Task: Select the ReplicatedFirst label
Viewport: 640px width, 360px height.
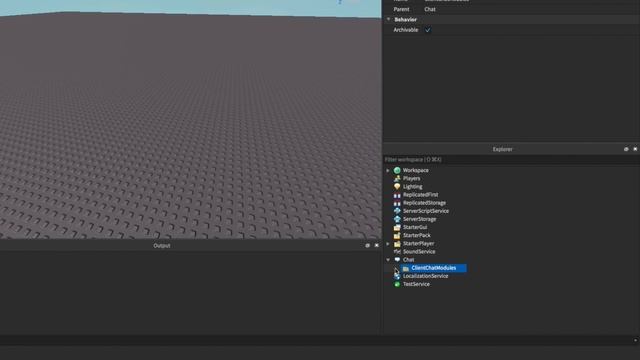Action: click(420, 195)
